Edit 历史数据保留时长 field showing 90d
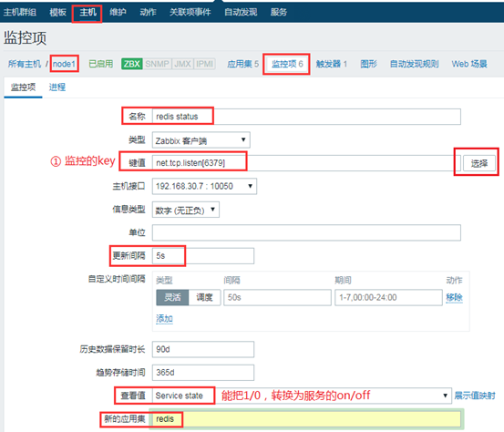Image resolution: width=504 pixels, height=432 pixels. pyautogui.click(x=203, y=349)
